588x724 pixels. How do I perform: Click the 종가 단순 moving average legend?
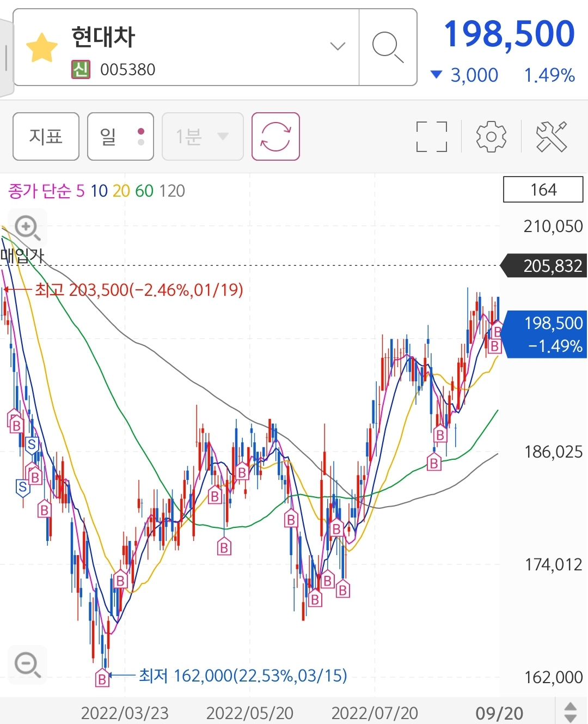click(x=40, y=191)
